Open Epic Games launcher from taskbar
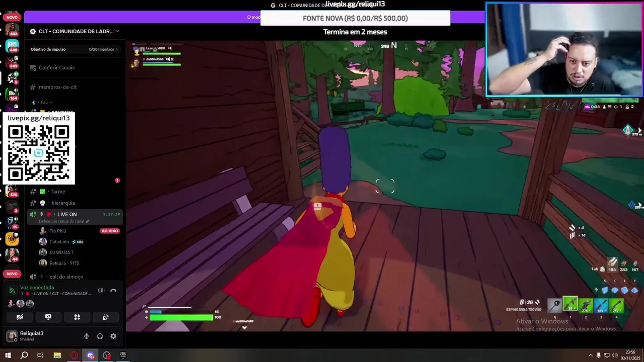The width and height of the screenshot is (644, 362). [123, 355]
